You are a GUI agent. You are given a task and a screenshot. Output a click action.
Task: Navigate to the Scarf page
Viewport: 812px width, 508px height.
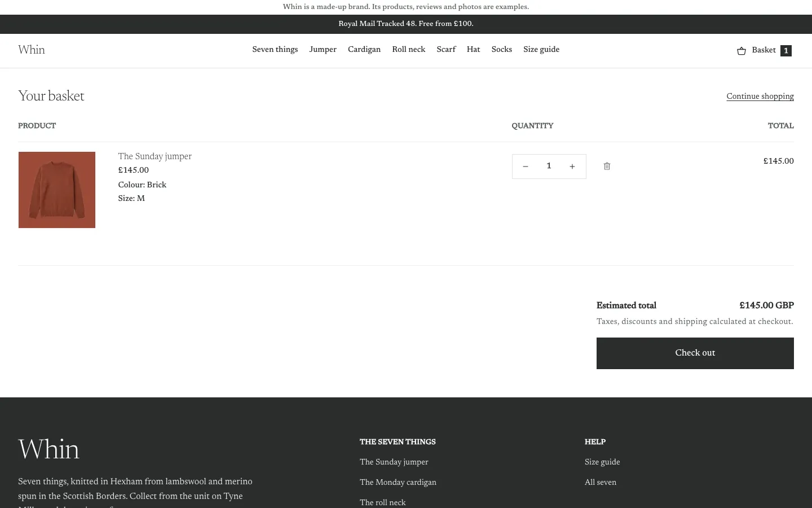[x=446, y=50]
